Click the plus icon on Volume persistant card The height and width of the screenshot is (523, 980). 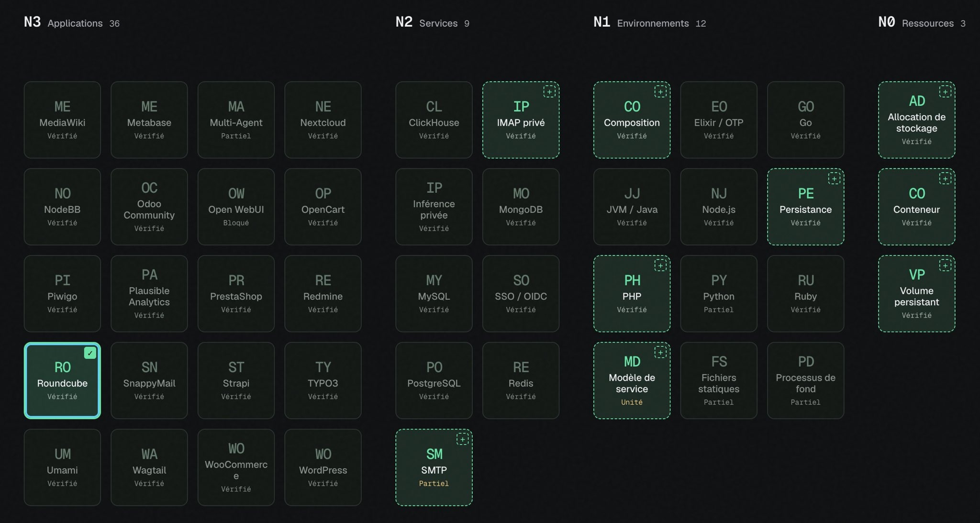[x=945, y=266]
